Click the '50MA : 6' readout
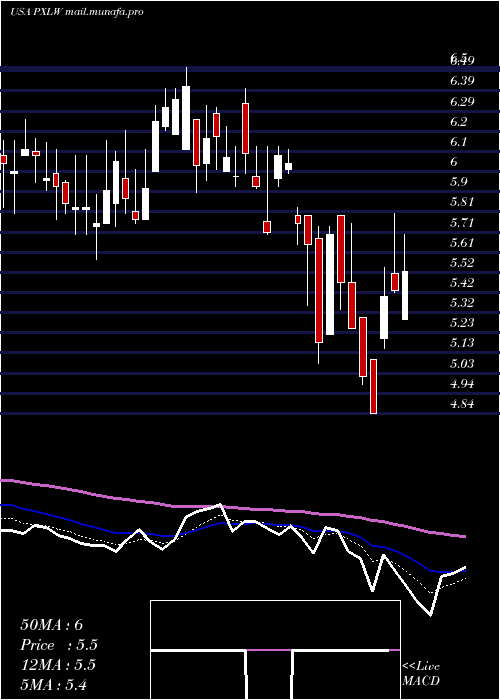Screen dimensions: 500x700 click(52, 625)
